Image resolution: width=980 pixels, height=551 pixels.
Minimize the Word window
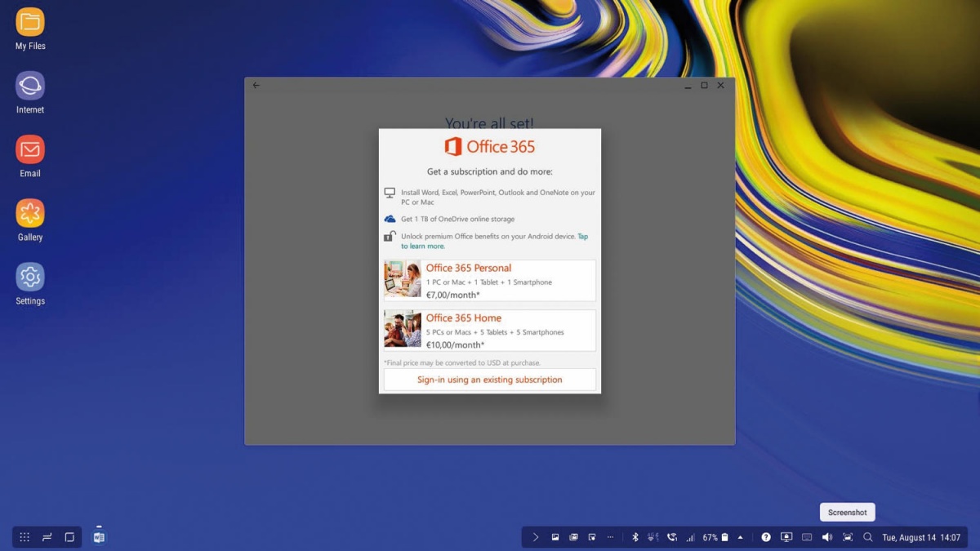(x=688, y=85)
